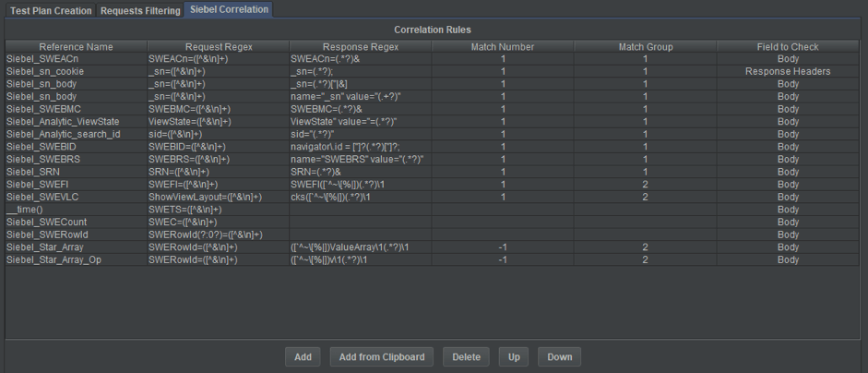Click the SWEBMC=([^&\n]+) request regex cell

[218, 109]
